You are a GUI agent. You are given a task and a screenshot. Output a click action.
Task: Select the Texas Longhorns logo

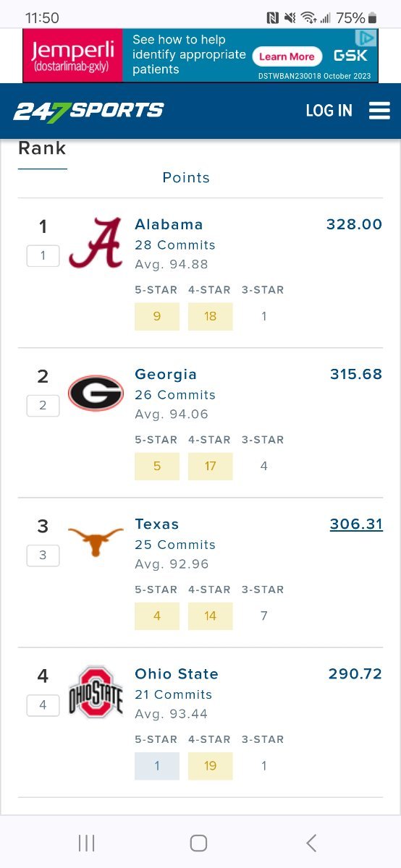[96, 540]
